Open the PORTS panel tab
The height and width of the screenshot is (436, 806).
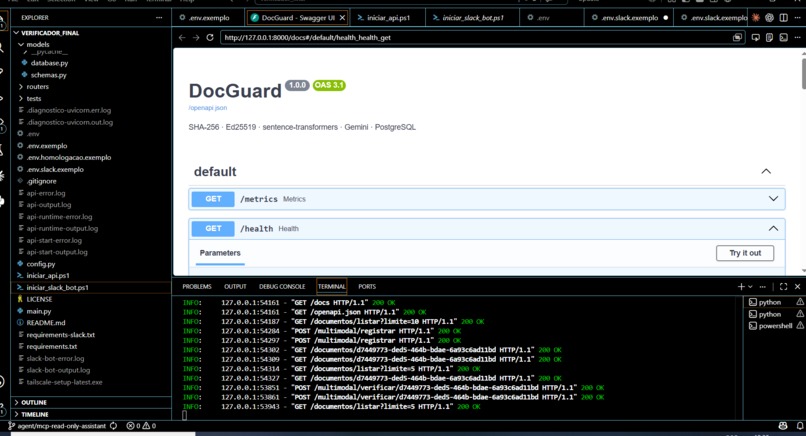click(367, 286)
